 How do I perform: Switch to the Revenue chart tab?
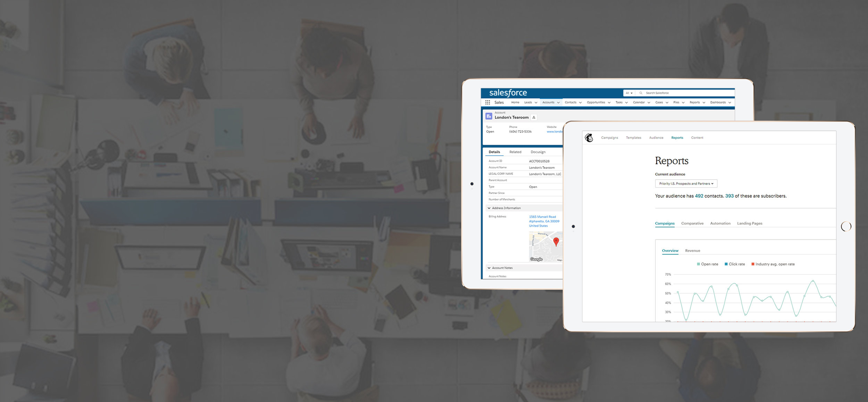click(692, 251)
